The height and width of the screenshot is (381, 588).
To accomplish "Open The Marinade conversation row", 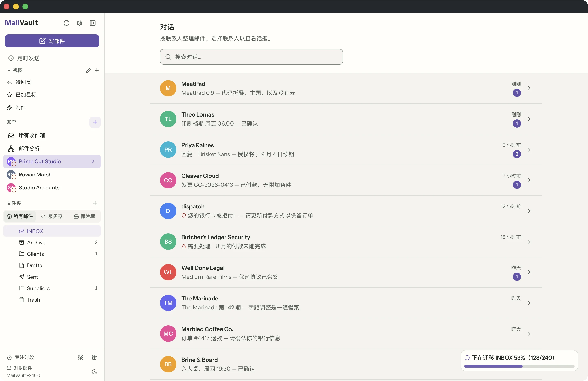I will tap(346, 303).
